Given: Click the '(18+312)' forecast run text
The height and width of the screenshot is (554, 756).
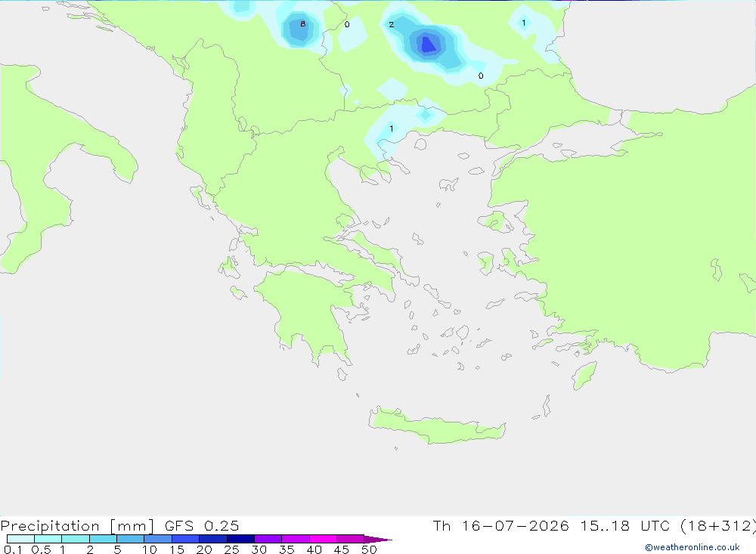Looking at the screenshot, I should click(718, 526).
